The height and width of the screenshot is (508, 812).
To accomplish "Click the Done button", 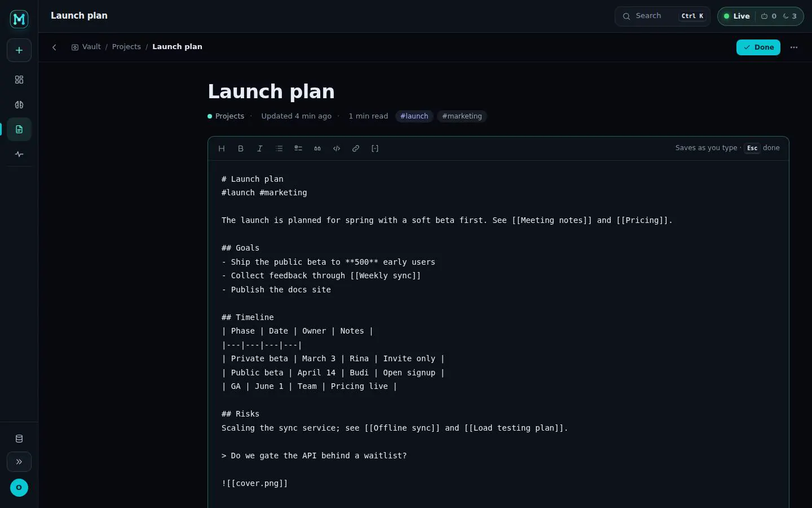I will (x=758, y=47).
